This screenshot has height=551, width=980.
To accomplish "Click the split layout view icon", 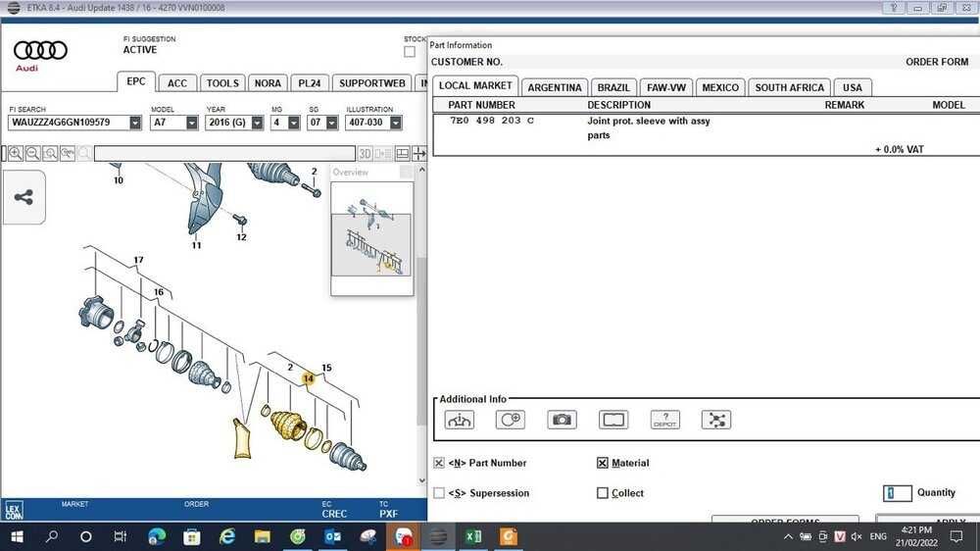I will [x=403, y=153].
